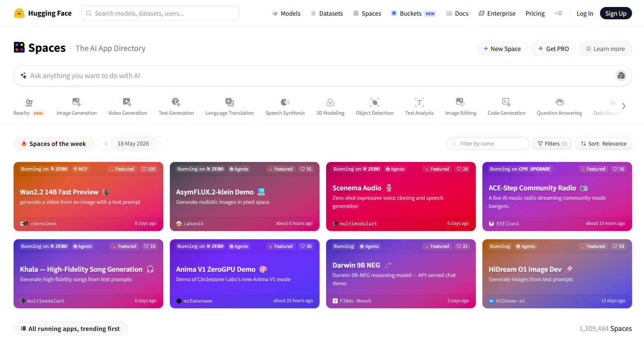
Task: Go to next week of Spaces
Action: click(x=161, y=143)
